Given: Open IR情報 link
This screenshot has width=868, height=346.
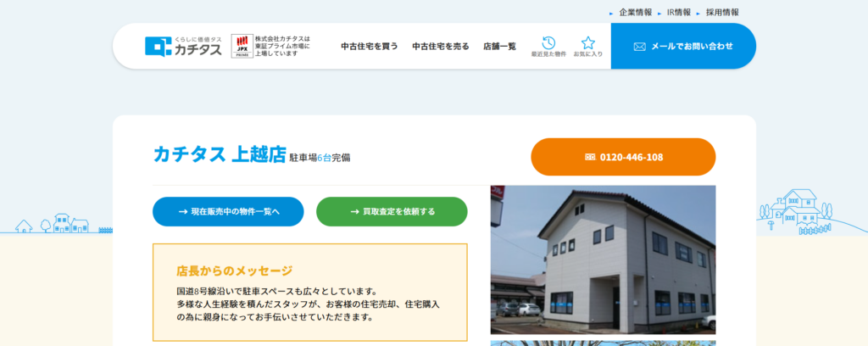Looking at the screenshot, I should click(x=679, y=12).
